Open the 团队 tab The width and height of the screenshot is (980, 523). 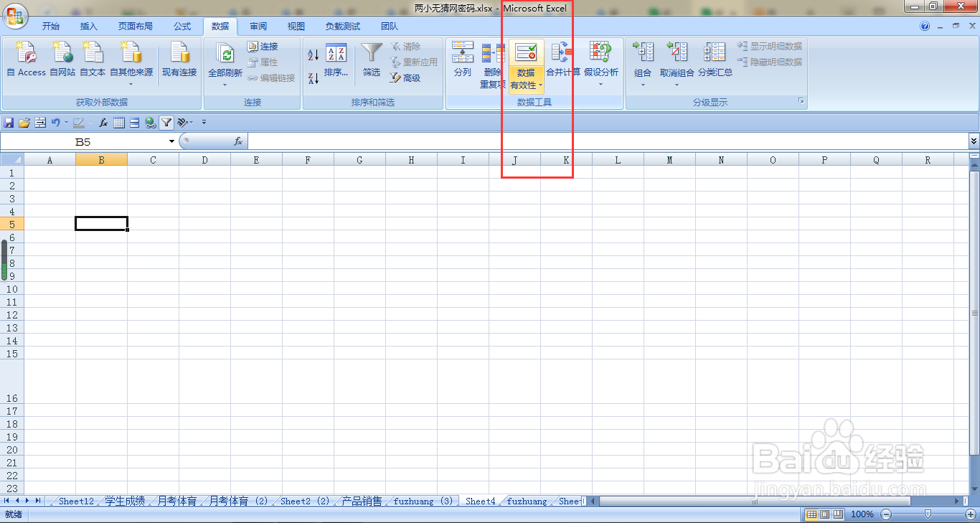click(x=390, y=27)
